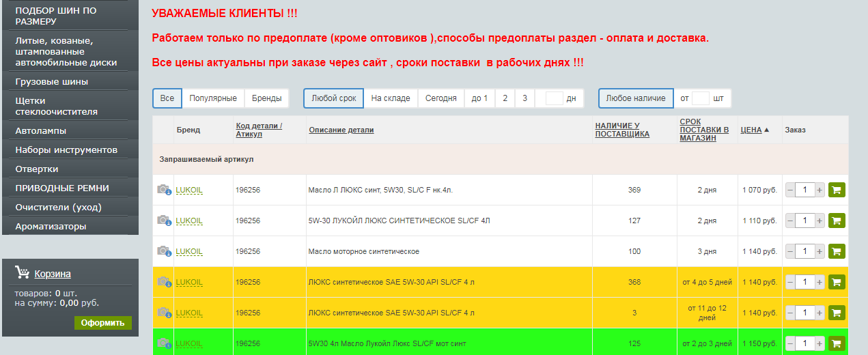
Task: Add the 1 110 руб. oil to cart
Action: 837,221
